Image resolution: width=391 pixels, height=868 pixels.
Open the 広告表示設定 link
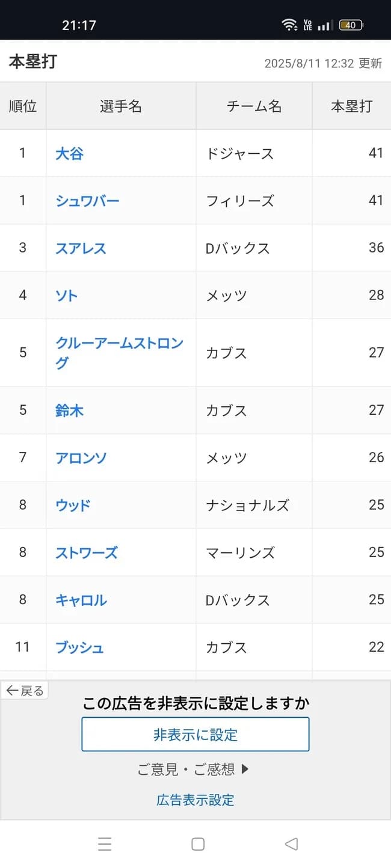coord(195,799)
